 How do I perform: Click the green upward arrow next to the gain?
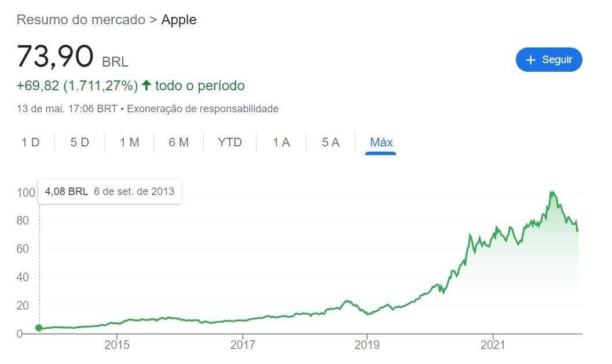point(146,85)
